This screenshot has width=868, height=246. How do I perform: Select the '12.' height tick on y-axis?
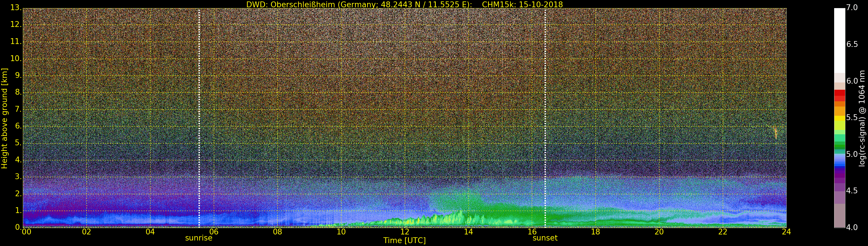click(x=16, y=25)
